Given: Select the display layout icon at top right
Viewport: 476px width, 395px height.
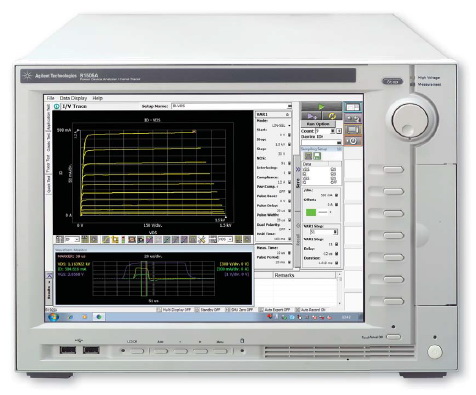Looking at the screenshot, I should pyautogui.click(x=353, y=107).
